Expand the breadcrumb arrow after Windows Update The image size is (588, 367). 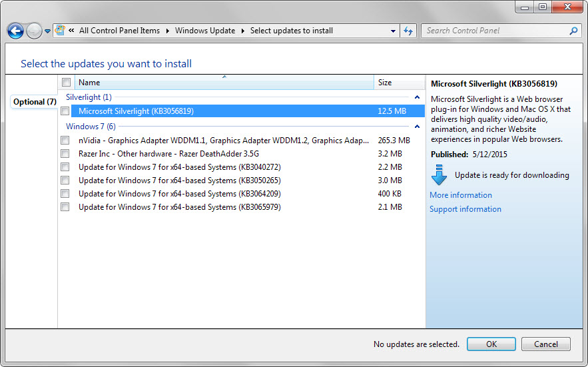click(242, 31)
